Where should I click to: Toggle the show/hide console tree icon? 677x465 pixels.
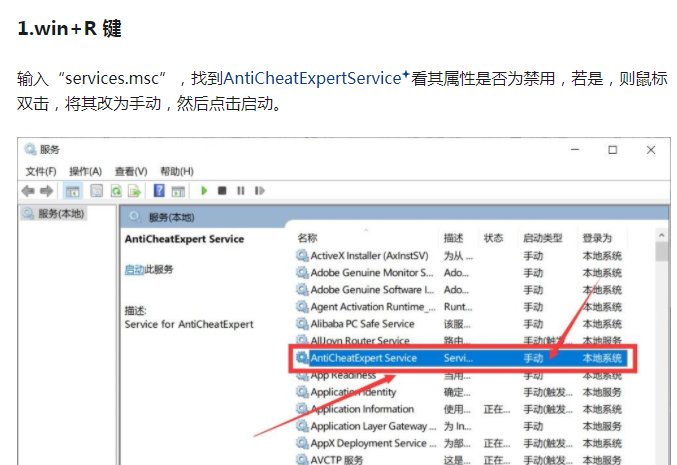coord(73,191)
